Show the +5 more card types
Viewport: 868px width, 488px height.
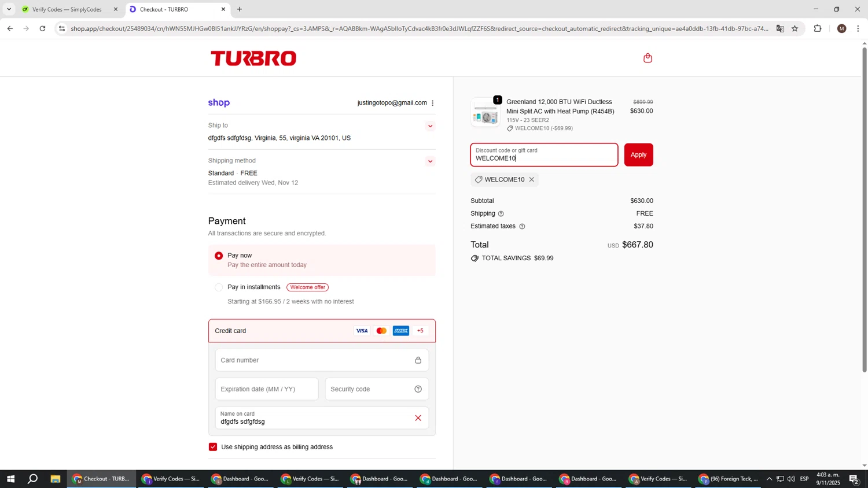click(420, 331)
